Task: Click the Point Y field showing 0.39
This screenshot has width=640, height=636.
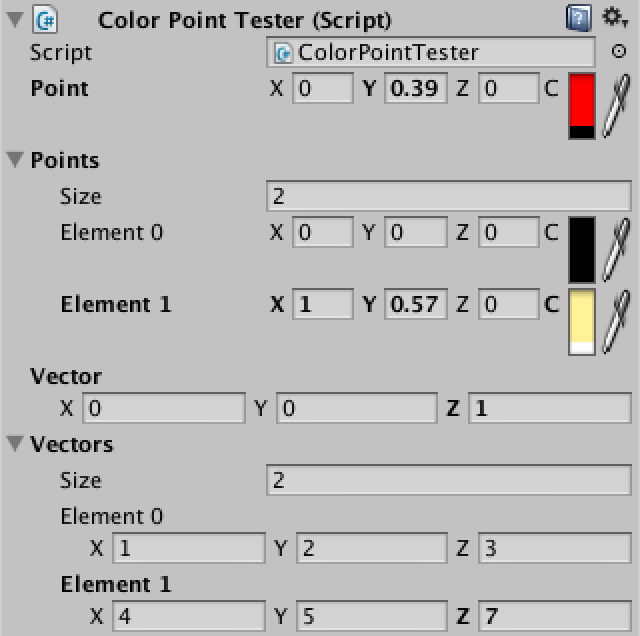Action: pyautogui.click(x=416, y=88)
